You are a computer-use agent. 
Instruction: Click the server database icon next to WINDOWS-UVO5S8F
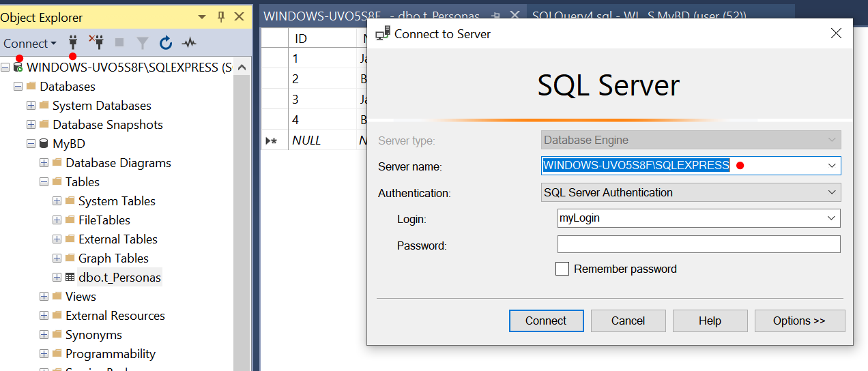pyautogui.click(x=18, y=68)
